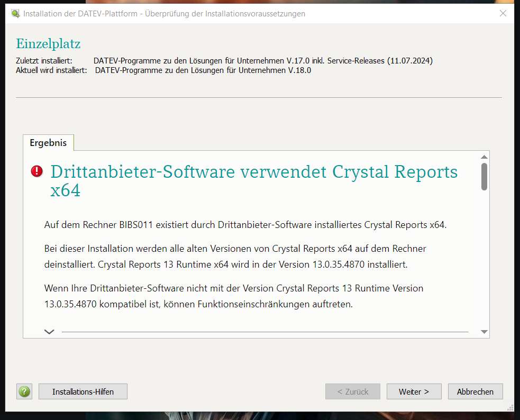The width and height of the screenshot is (520, 420).
Task: Click the green help question mark icon
Action: pos(24,392)
